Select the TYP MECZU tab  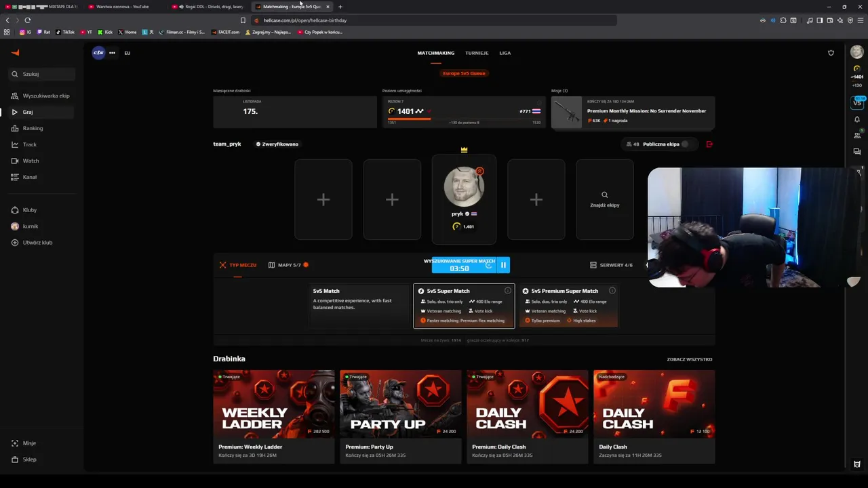(x=238, y=265)
